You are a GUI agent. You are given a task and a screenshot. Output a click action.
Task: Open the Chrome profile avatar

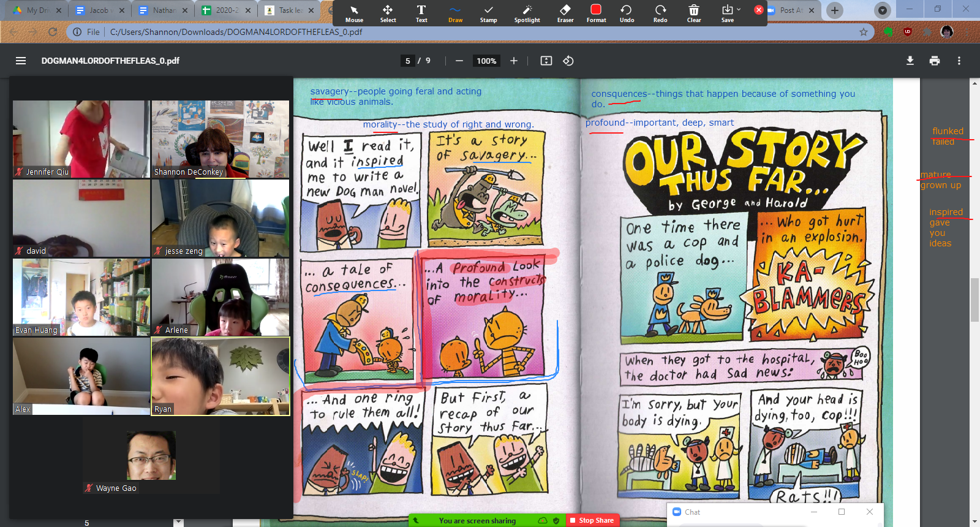[947, 32]
